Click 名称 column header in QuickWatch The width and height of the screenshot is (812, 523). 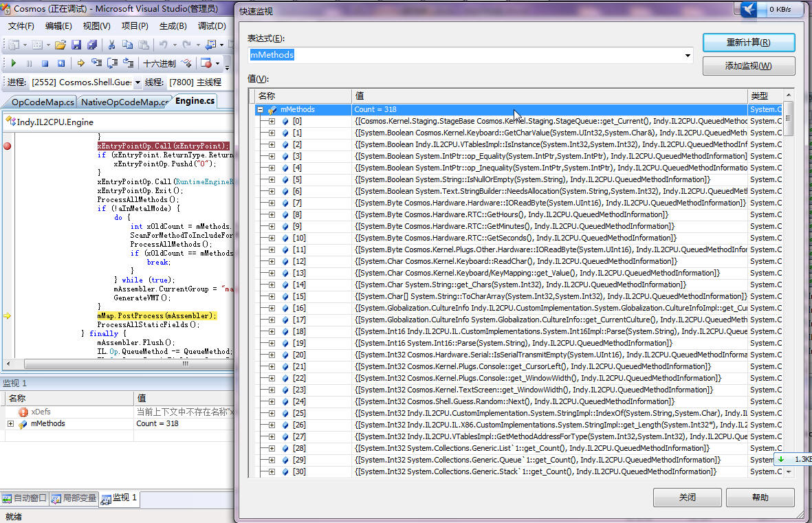(x=304, y=96)
